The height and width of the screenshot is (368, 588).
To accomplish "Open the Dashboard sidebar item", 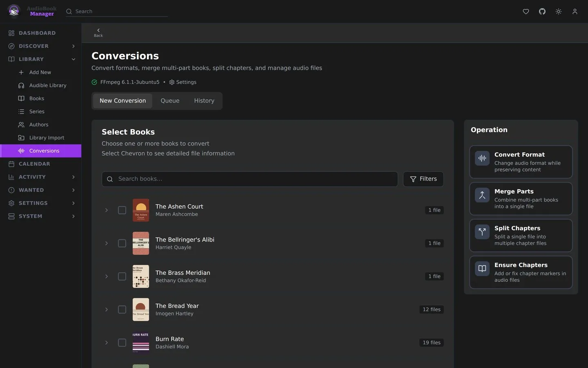I will tap(40, 33).
